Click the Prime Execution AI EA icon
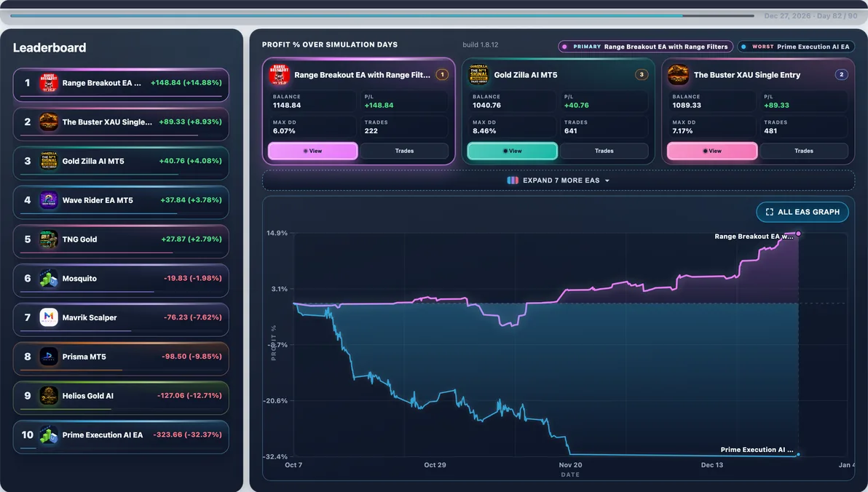 tap(49, 435)
